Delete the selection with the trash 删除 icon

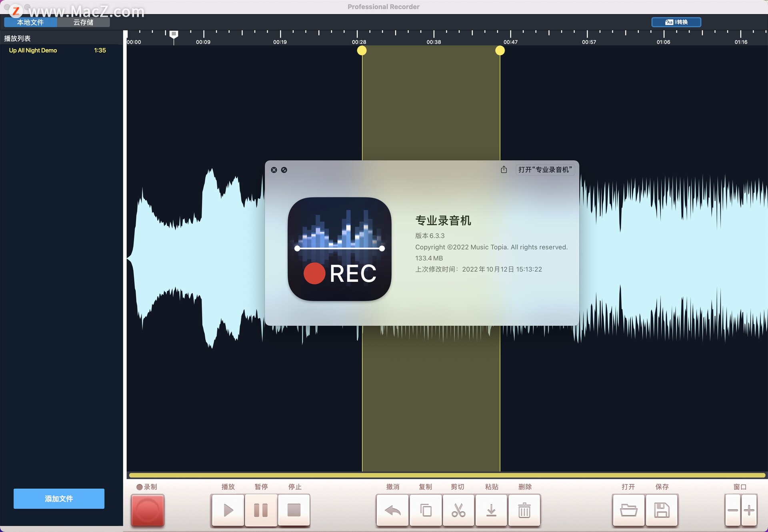point(524,510)
